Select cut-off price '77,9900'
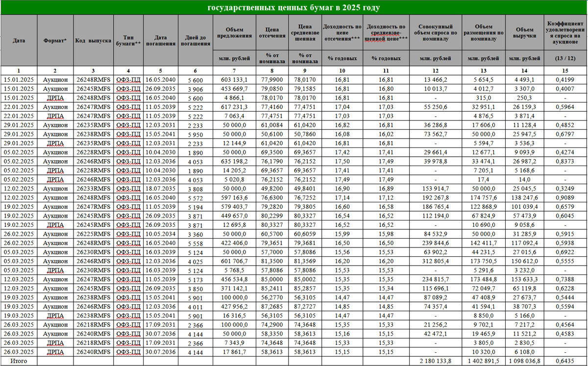 tap(272, 79)
